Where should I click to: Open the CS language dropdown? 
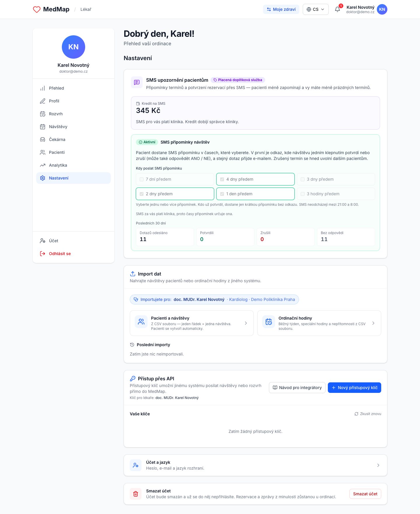point(316,9)
